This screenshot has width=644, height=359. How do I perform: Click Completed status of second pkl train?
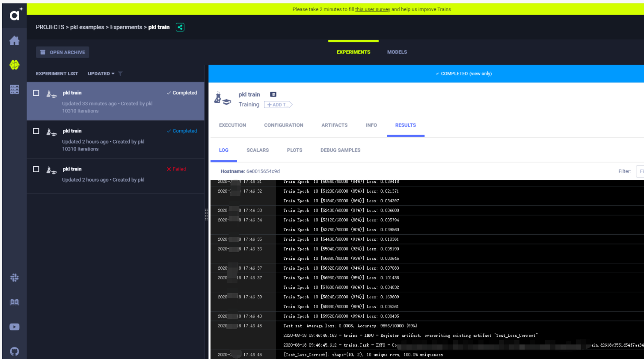[182, 131]
